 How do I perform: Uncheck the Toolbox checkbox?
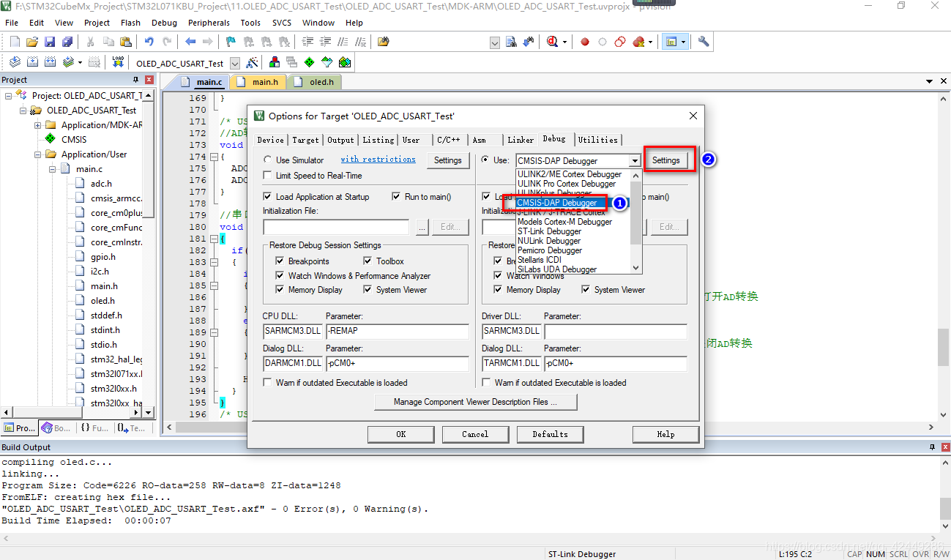coord(368,261)
